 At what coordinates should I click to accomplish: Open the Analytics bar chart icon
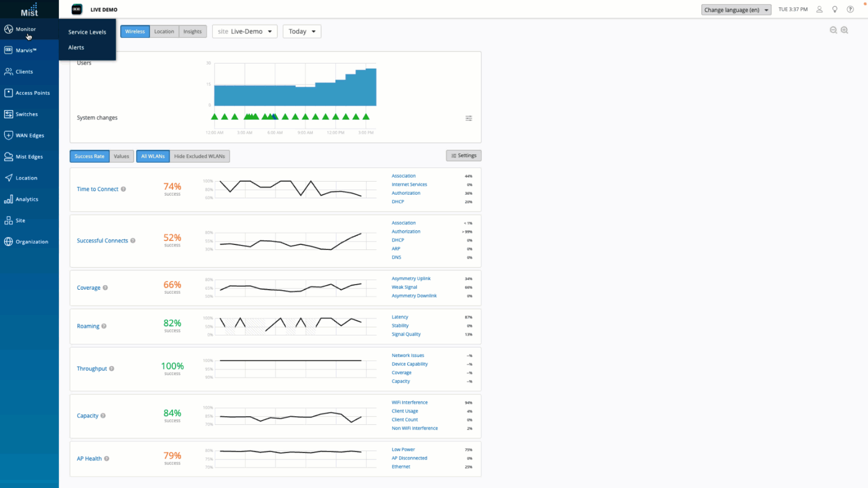(8, 199)
